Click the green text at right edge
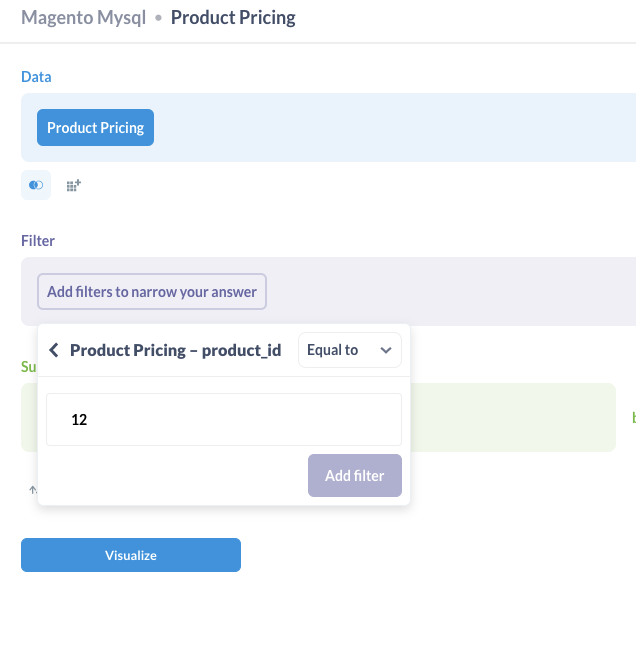 632,417
